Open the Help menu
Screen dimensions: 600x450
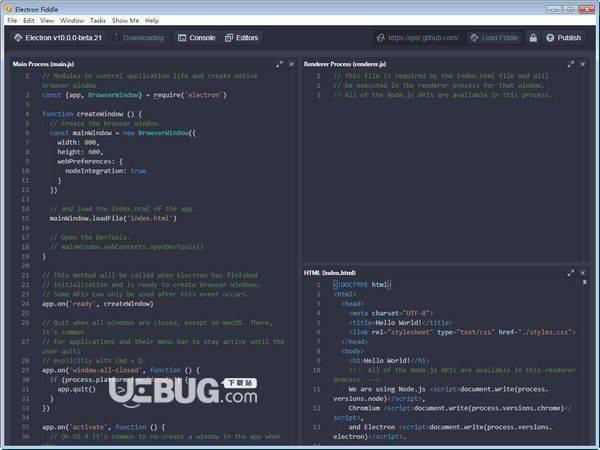click(x=152, y=20)
